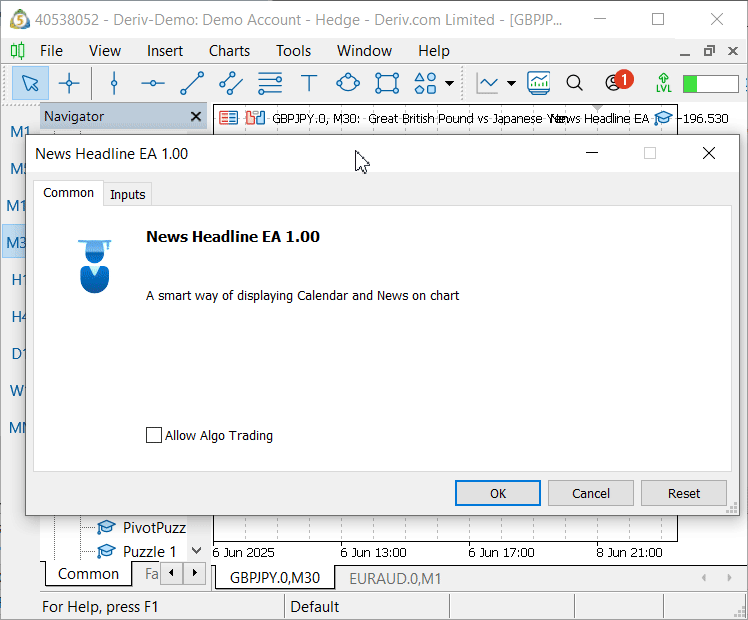Click the MetaTrader candlestick logo icon
The height and width of the screenshot is (620, 748).
click(x=18, y=51)
